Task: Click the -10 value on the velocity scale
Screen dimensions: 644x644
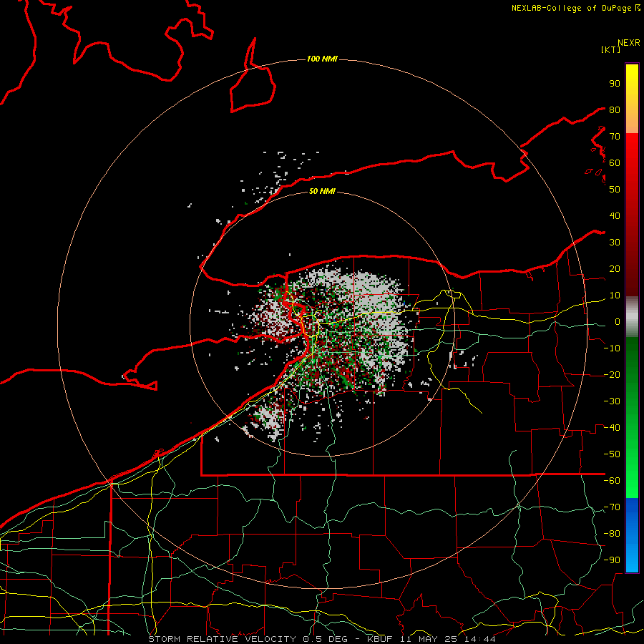Action: click(x=612, y=348)
